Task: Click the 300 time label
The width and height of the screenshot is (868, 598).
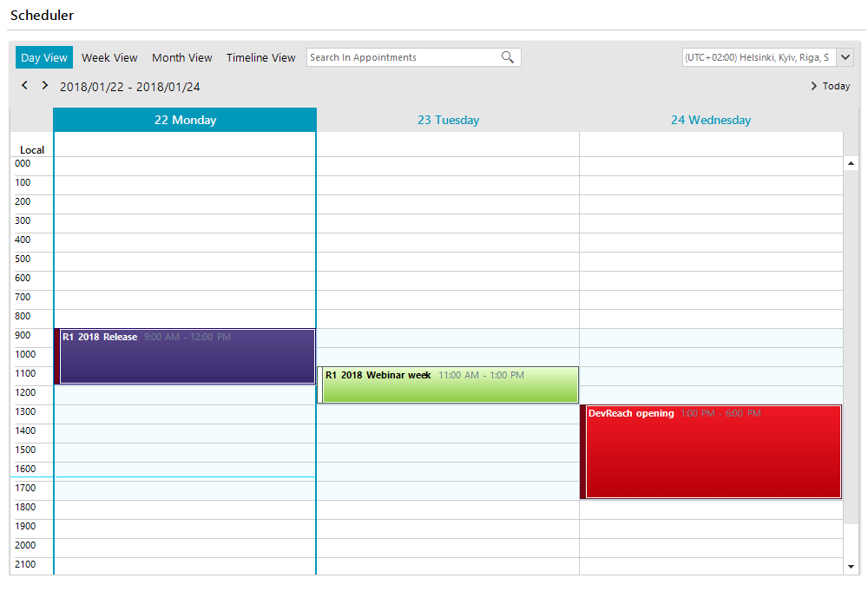Action: tap(23, 220)
